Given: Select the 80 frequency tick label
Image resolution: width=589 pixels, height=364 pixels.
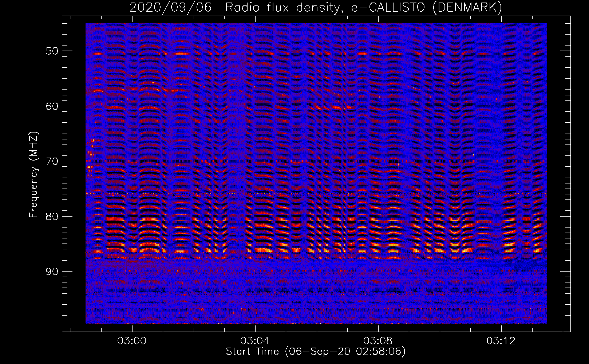Looking at the screenshot, I should pyautogui.click(x=52, y=216).
